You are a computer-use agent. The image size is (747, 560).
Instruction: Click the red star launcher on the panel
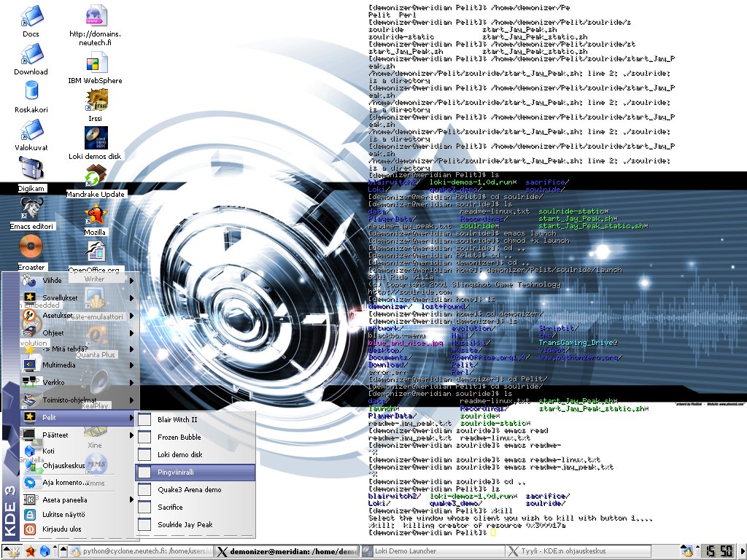(x=31, y=551)
